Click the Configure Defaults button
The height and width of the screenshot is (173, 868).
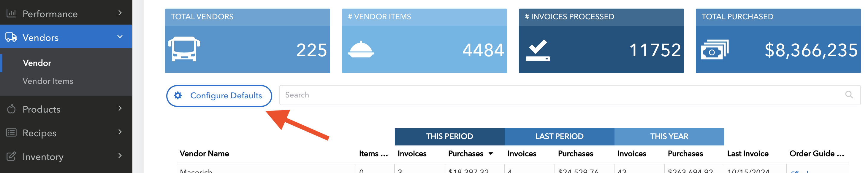tap(219, 96)
